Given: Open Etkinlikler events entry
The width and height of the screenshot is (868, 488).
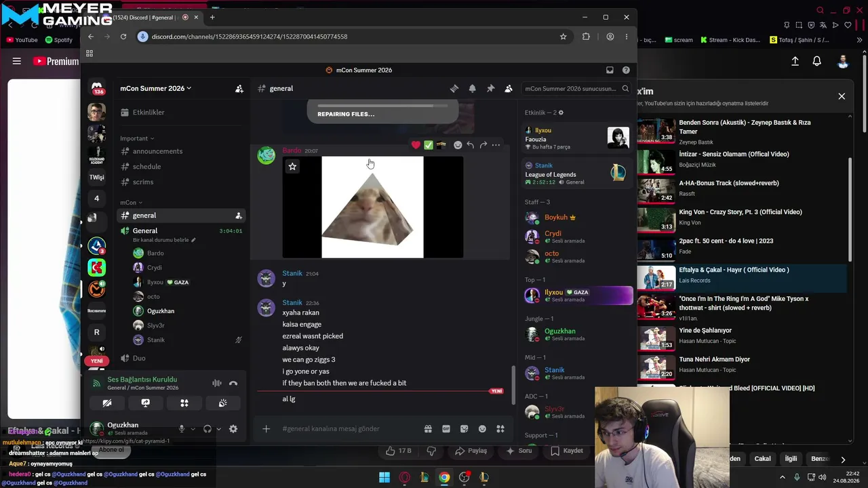Looking at the screenshot, I should 181,113.
